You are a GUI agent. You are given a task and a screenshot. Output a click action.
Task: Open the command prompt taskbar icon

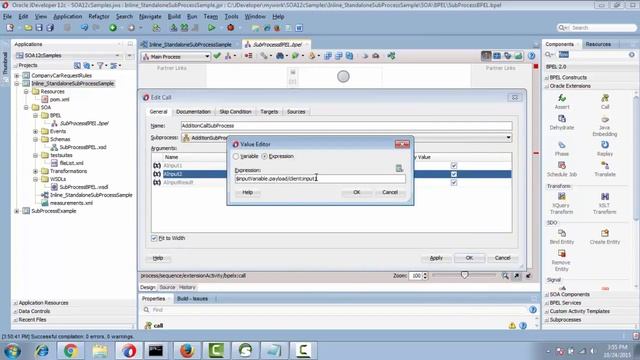(156, 350)
